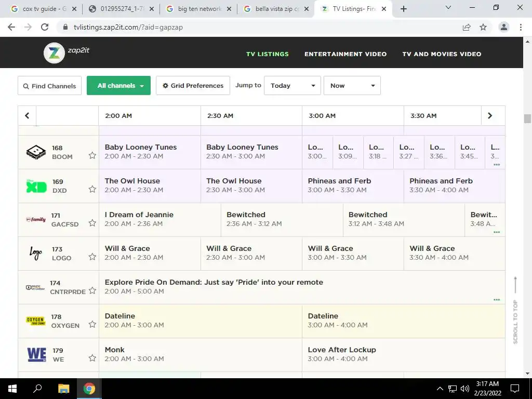Go to earlier times with left arrow
Screen dimensions: 532x399
coord(27,116)
